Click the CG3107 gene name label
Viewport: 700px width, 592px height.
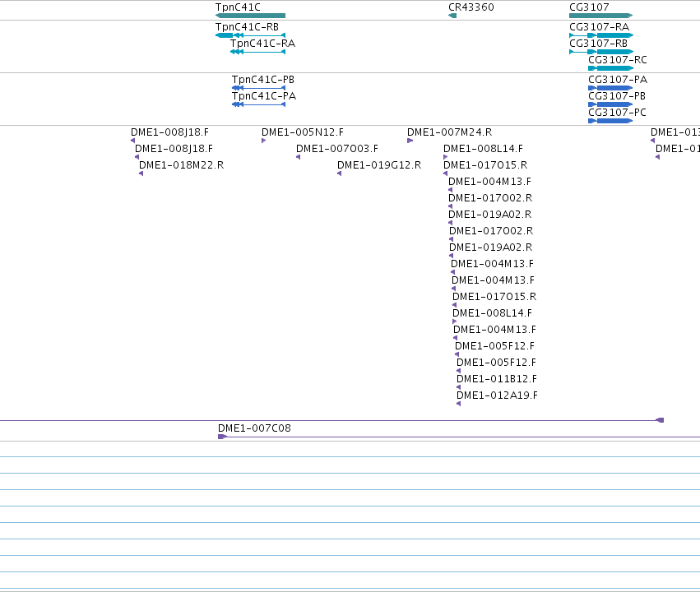589,7
